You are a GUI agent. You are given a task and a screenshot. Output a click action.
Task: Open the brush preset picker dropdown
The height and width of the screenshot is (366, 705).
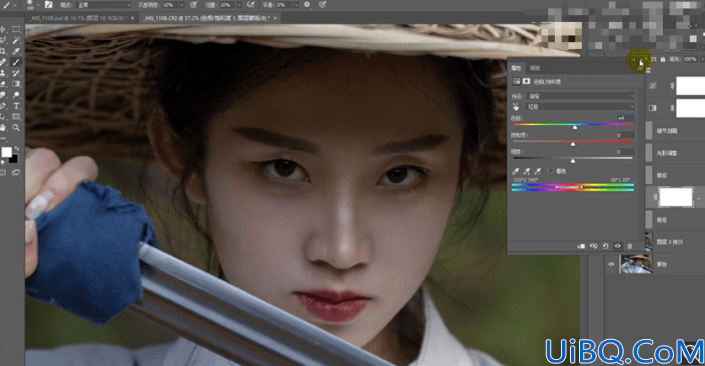[37, 4]
